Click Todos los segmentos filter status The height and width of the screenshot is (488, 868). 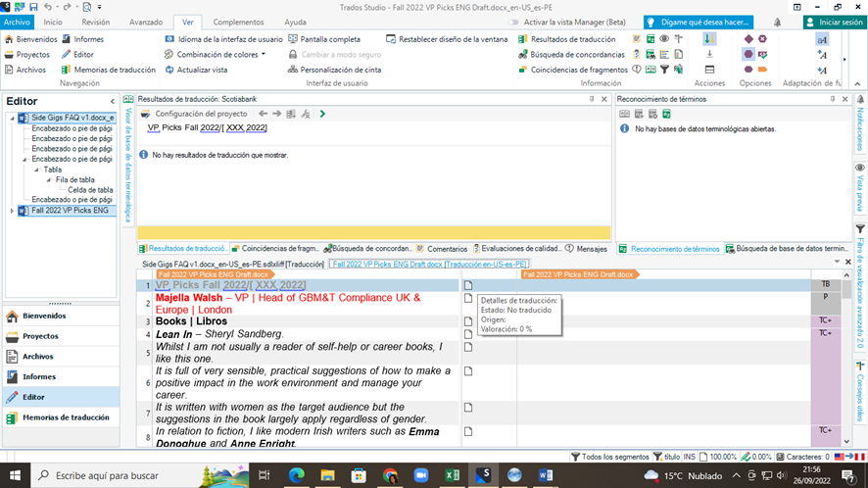[x=610, y=457]
